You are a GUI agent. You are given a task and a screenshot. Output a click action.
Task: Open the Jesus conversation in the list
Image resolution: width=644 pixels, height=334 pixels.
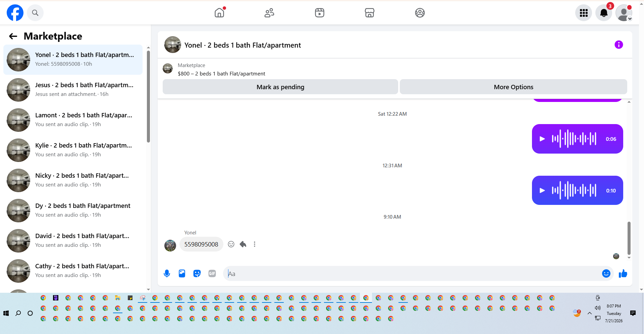73,90
